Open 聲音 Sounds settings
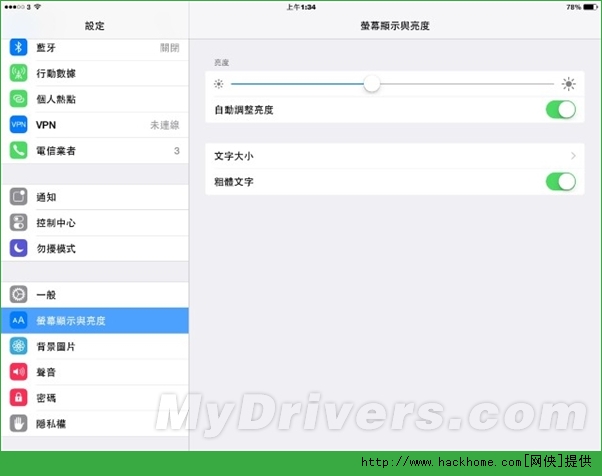The width and height of the screenshot is (602, 476). coord(95,372)
